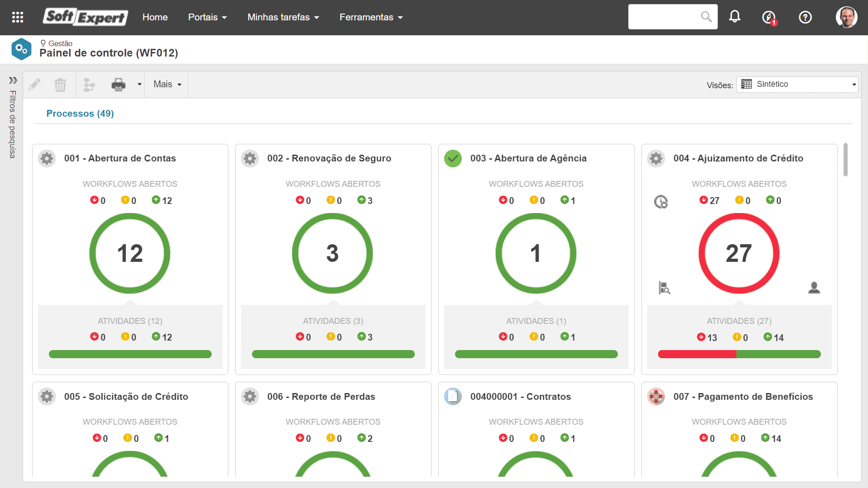868x488 pixels.
Task: Click on-time activities count 14 in card 004
Action: pos(773,337)
